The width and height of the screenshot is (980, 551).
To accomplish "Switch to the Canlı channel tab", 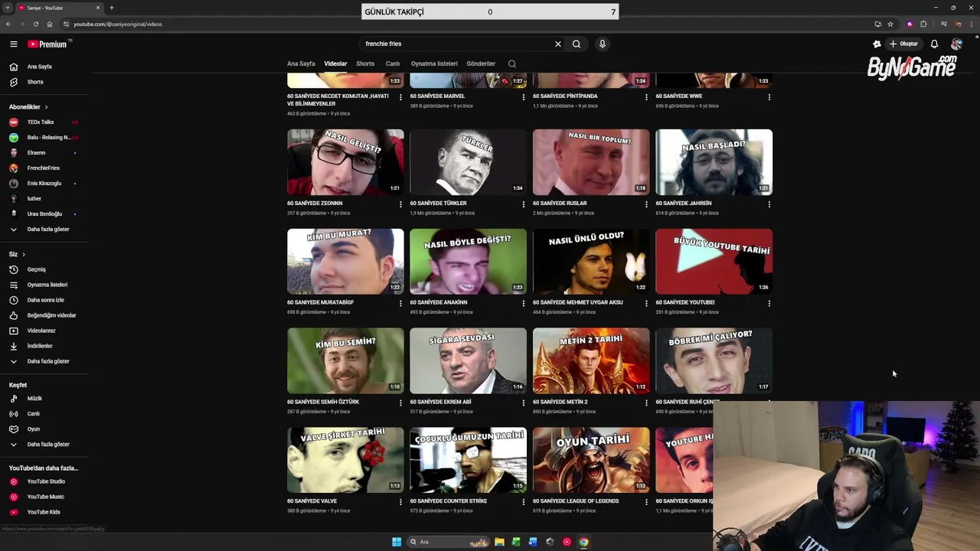I will (x=393, y=64).
